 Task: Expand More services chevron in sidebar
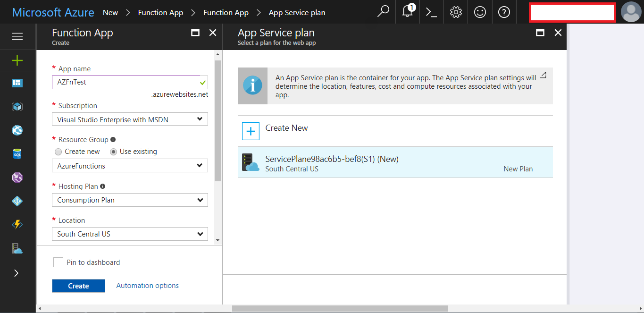17,273
